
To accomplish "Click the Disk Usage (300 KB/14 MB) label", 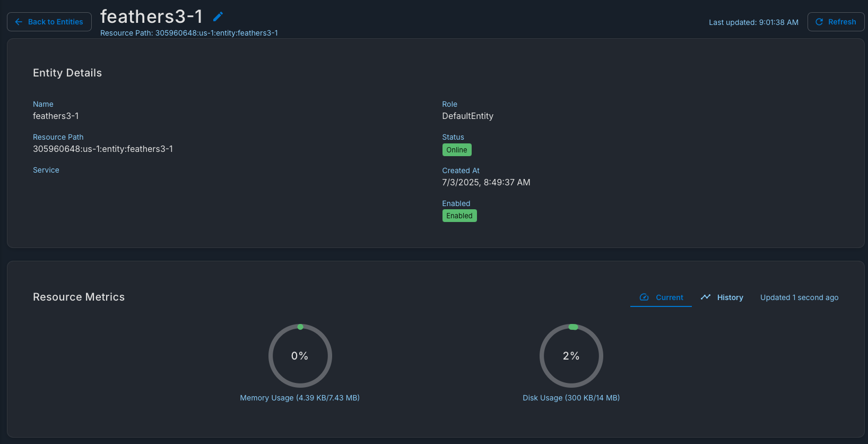I will tap(571, 398).
